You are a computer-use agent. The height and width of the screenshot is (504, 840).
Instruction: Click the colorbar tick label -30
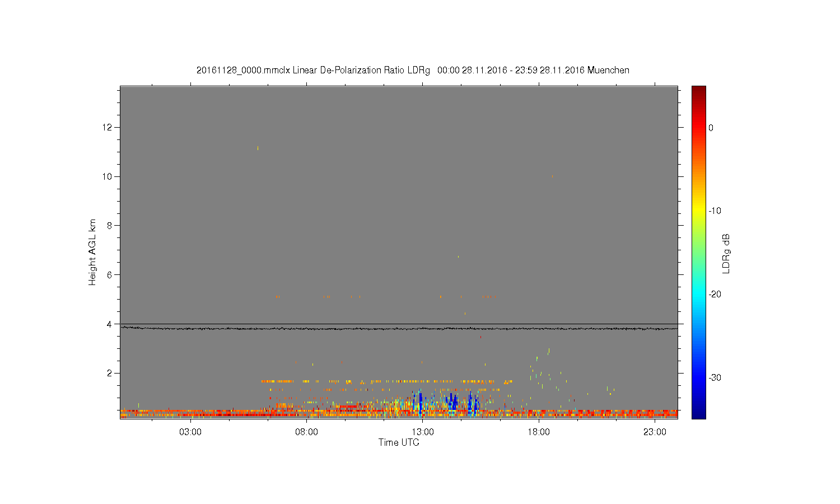point(715,378)
